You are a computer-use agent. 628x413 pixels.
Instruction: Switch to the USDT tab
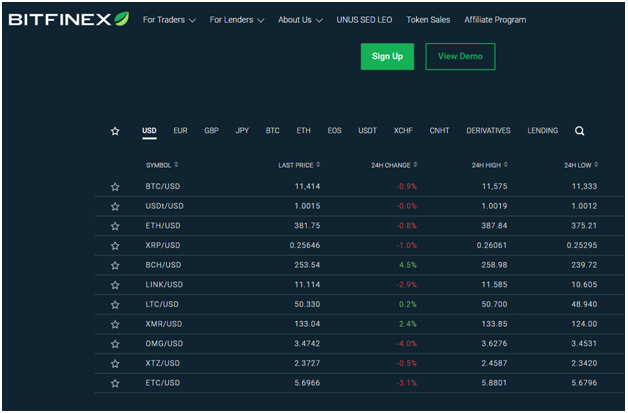(367, 131)
